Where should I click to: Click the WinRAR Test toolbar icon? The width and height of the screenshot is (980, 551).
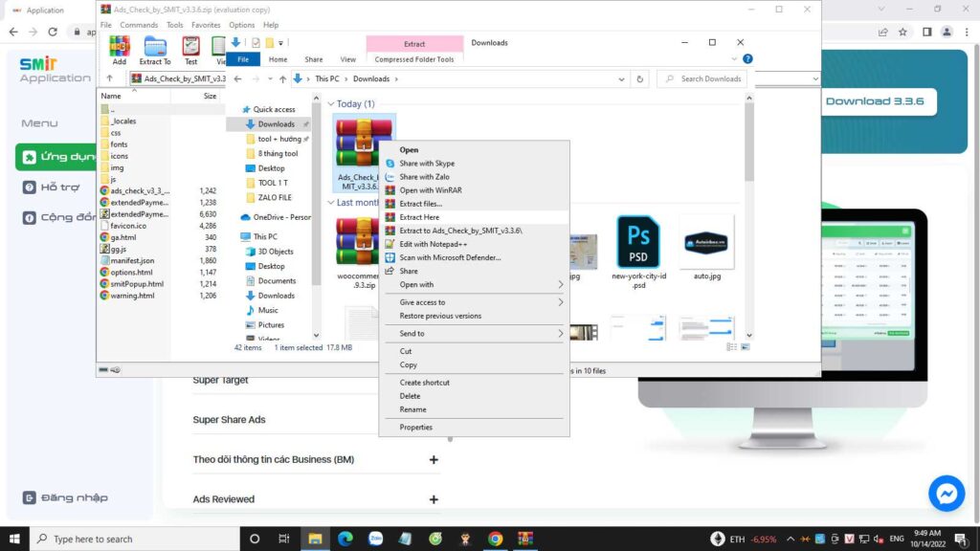pyautogui.click(x=190, y=49)
